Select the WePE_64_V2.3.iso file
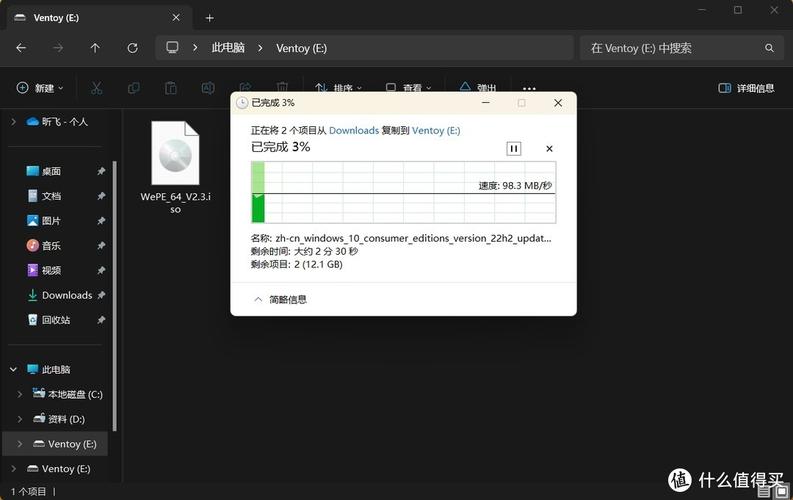 coord(175,167)
